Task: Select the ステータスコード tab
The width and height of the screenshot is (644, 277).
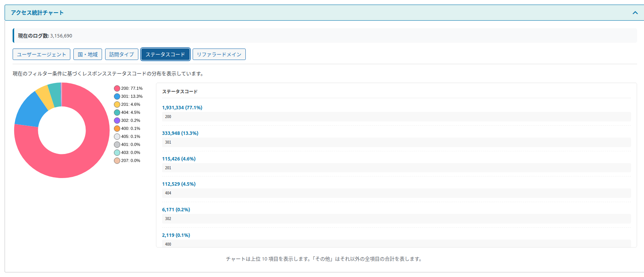Action: [x=165, y=54]
